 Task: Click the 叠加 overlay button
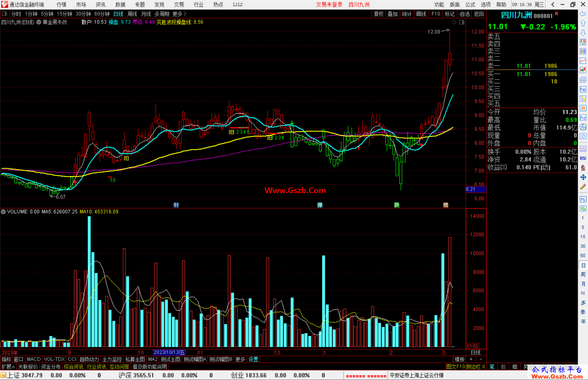coord(393,14)
